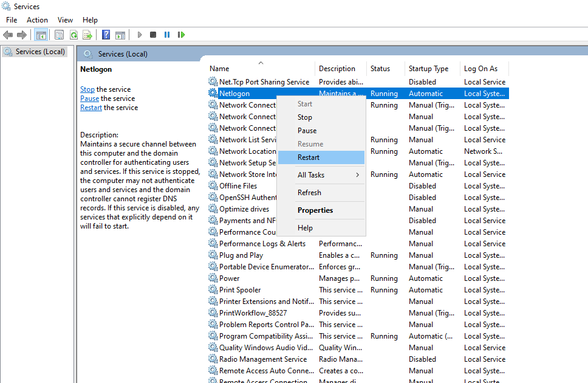Click the Stop the service link
This screenshot has height=383, width=588.
point(87,89)
